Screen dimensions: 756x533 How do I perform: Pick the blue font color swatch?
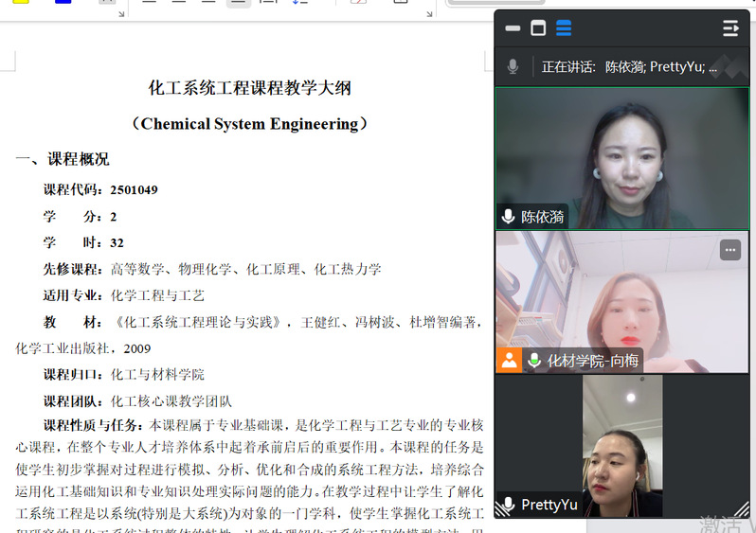pyautogui.click(x=63, y=3)
